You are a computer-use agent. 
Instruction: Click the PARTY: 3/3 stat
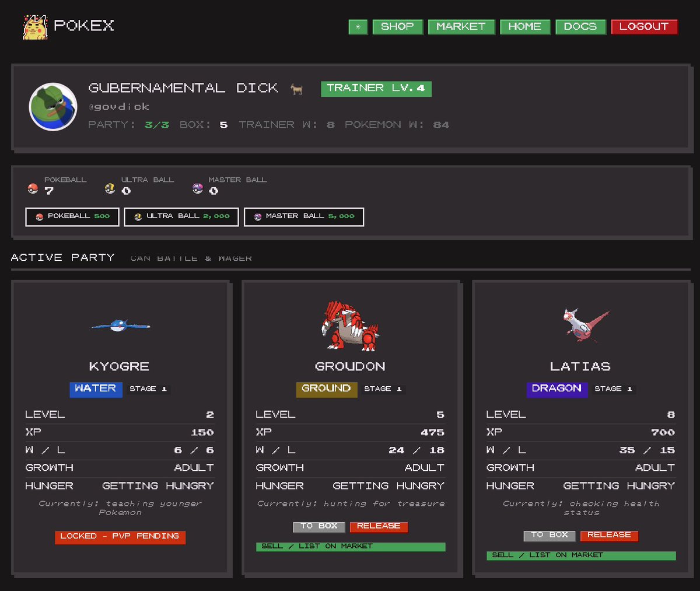click(129, 125)
